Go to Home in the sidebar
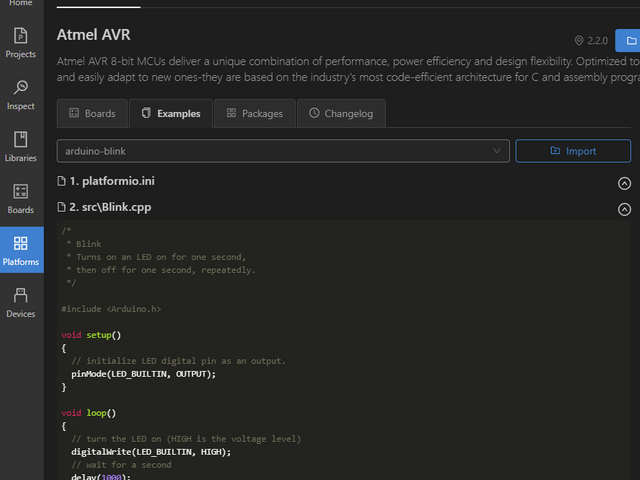 point(21,4)
